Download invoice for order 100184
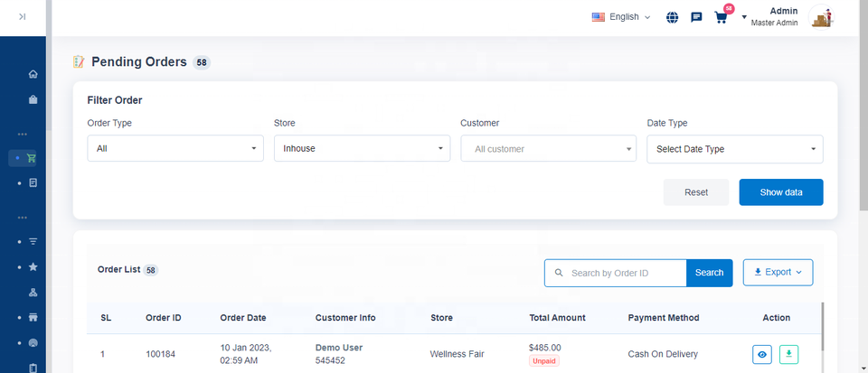Image resolution: width=868 pixels, height=373 pixels. click(x=788, y=355)
